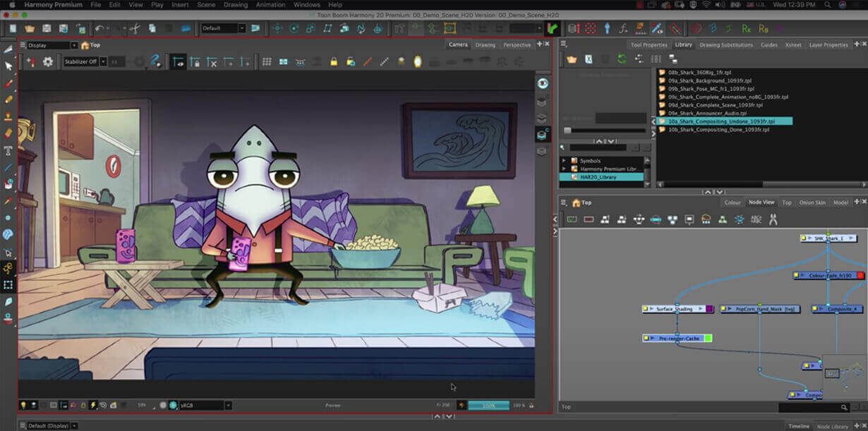The height and width of the screenshot is (431, 868).
Task: Click the Library open folder icon
Action: pyautogui.click(x=572, y=59)
